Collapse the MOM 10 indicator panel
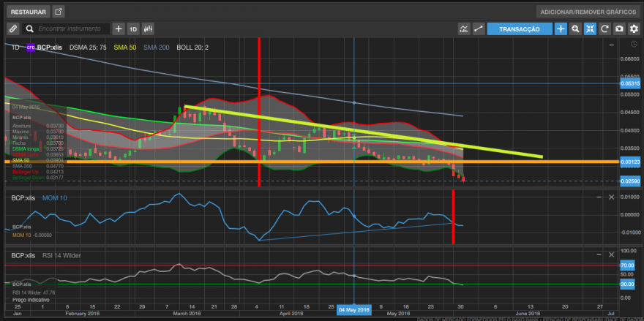The image size is (644, 321). 599,197
